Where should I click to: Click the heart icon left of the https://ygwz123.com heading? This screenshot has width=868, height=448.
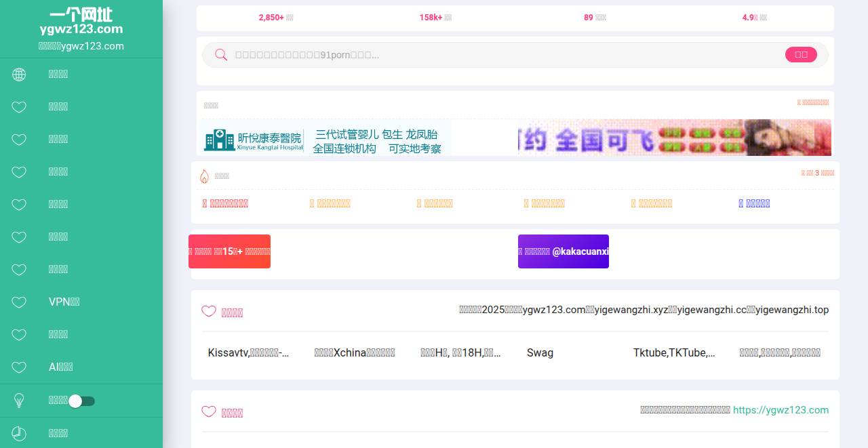(209, 411)
